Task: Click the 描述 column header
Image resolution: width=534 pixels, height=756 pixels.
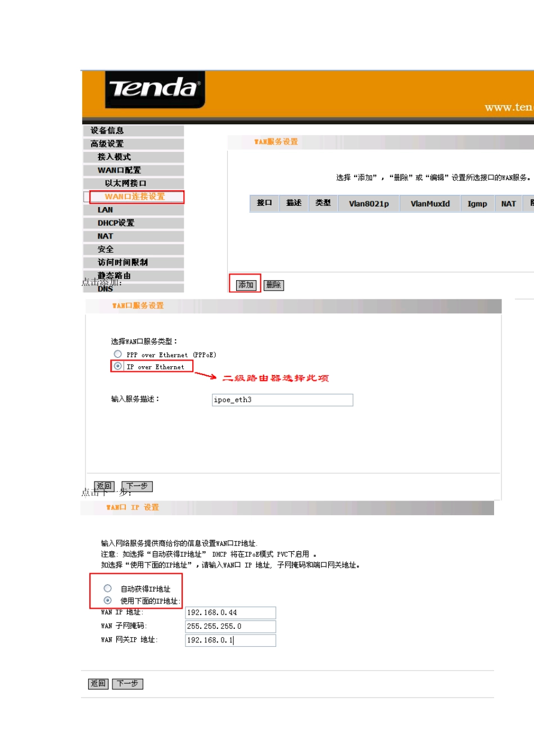Action: 293,203
